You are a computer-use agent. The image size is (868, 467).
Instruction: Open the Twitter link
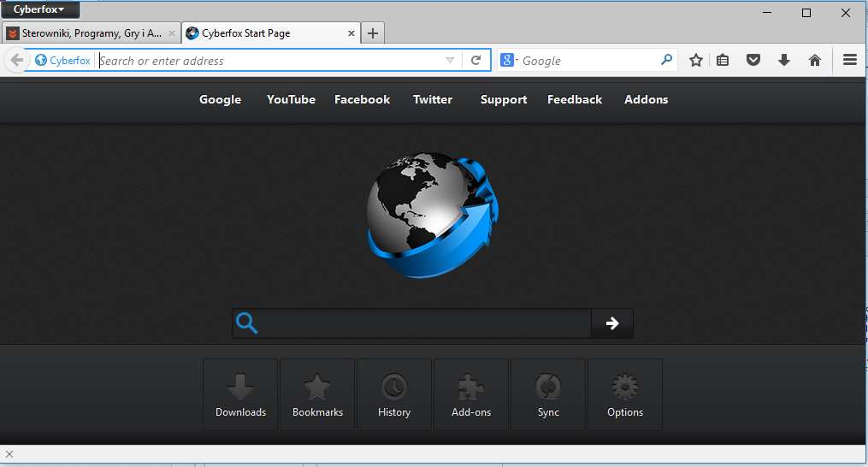(x=433, y=100)
